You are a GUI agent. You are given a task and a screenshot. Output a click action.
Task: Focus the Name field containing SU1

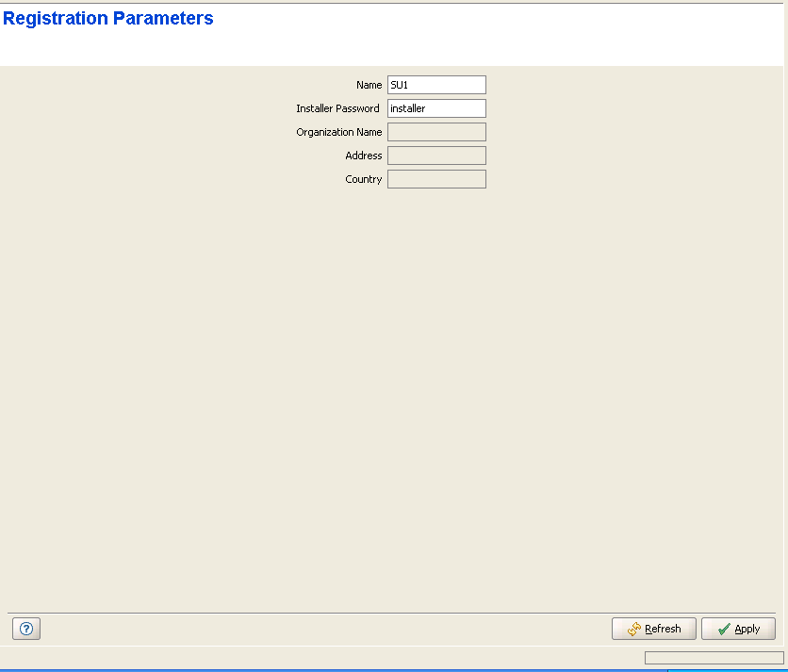point(436,85)
